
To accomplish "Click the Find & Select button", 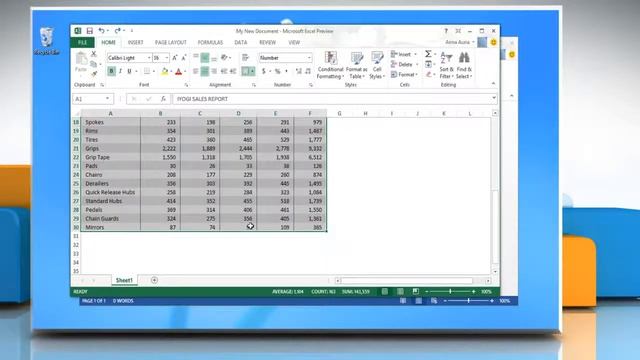I will pyautogui.click(x=464, y=65).
